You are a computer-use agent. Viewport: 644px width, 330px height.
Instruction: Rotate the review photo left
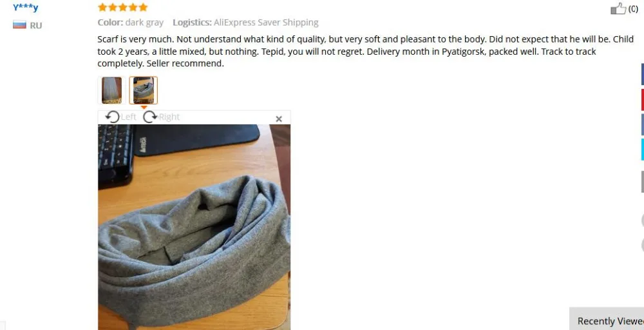112,117
